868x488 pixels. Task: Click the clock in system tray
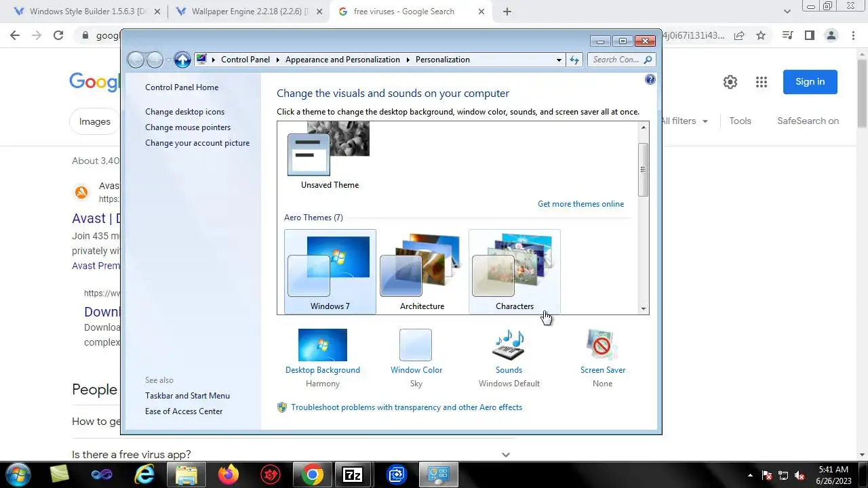click(834, 475)
